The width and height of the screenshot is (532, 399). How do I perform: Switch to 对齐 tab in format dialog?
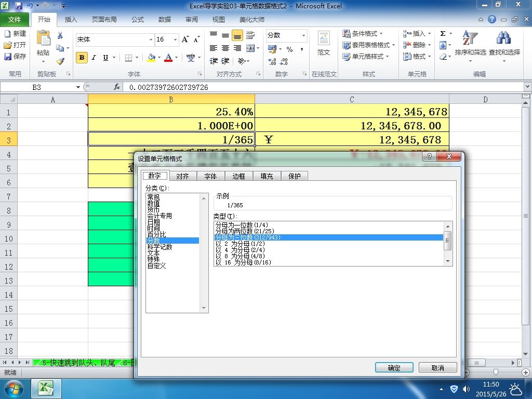pos(182,176)
